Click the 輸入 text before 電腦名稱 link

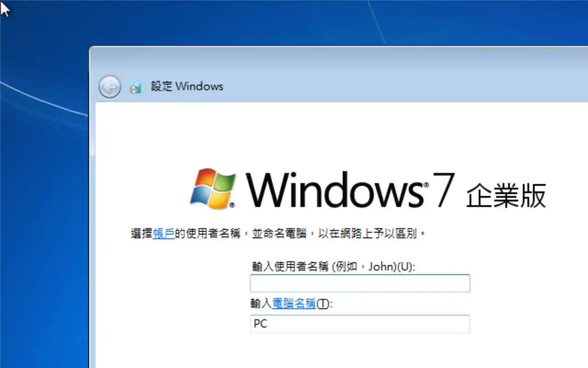coord(262,304)
